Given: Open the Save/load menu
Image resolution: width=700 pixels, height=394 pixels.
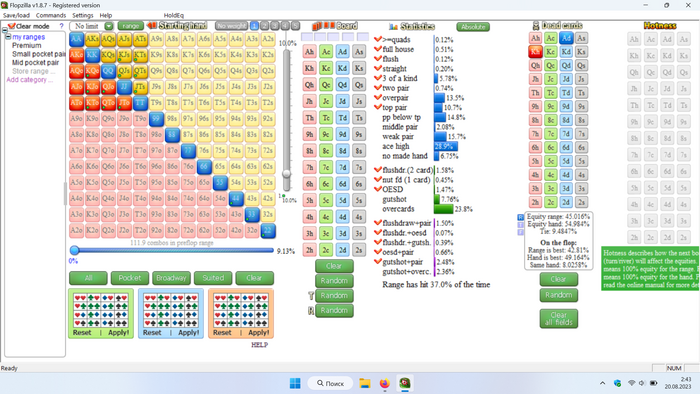Looking at the screenshot, I should [x=16, y=15].
